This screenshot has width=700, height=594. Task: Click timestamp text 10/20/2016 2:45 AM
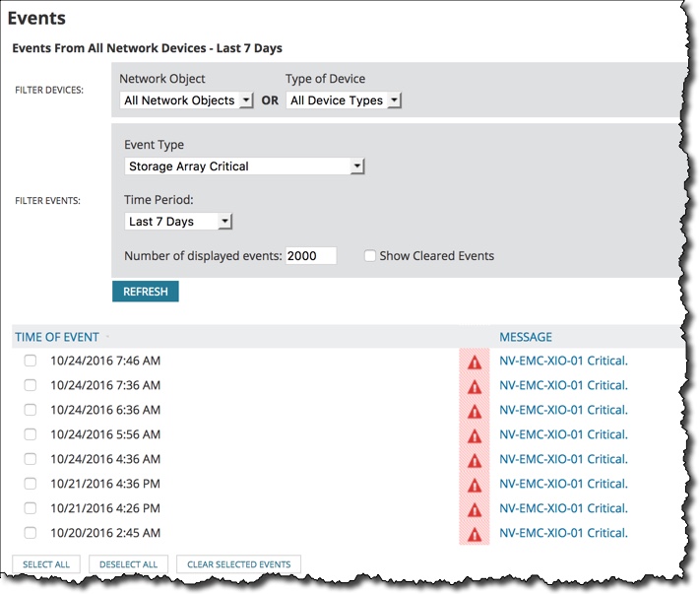coord(105,532)
